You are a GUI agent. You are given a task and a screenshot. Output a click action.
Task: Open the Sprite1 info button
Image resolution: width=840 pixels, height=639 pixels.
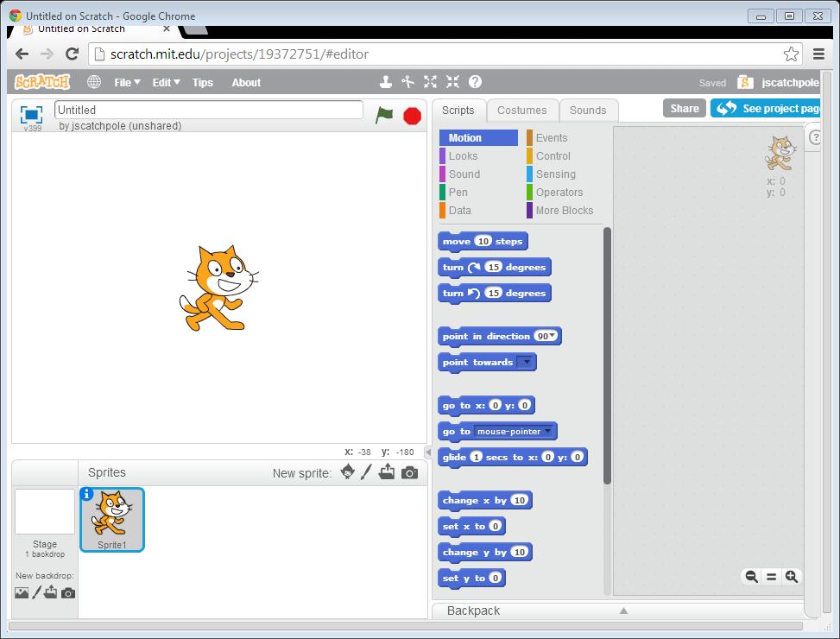click(86, 494)
